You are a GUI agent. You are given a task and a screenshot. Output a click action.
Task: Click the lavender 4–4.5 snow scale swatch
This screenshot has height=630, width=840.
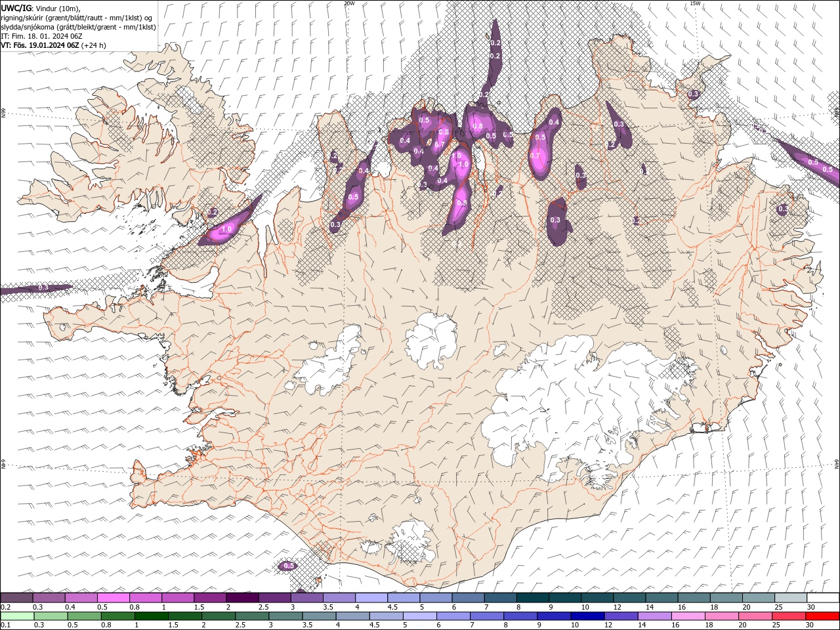(371, 598)
